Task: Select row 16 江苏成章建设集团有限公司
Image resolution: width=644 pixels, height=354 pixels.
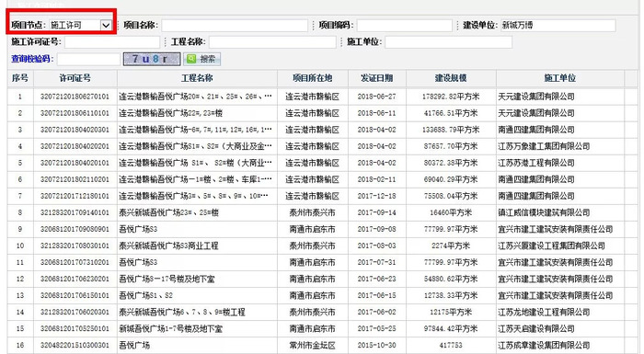Action: click(x=544, y=346)
